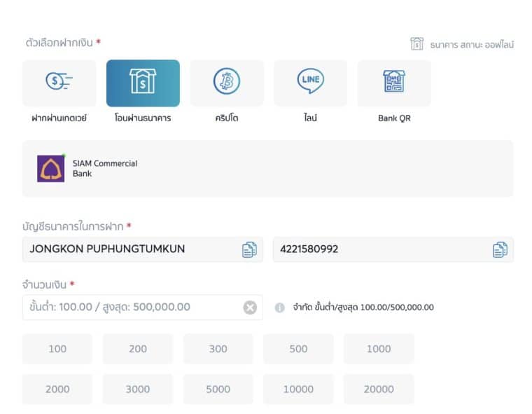The image size is (532, 414).
Task: Select the payment gateway deposit icon
Action: point(59,83)
